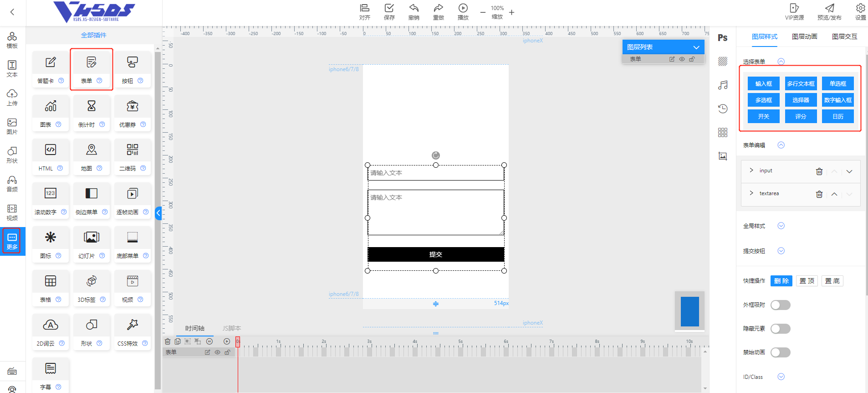The image size is (868, 393).
Task: Insert the 幻灯片 slideshow plugin
Action: 92,245
